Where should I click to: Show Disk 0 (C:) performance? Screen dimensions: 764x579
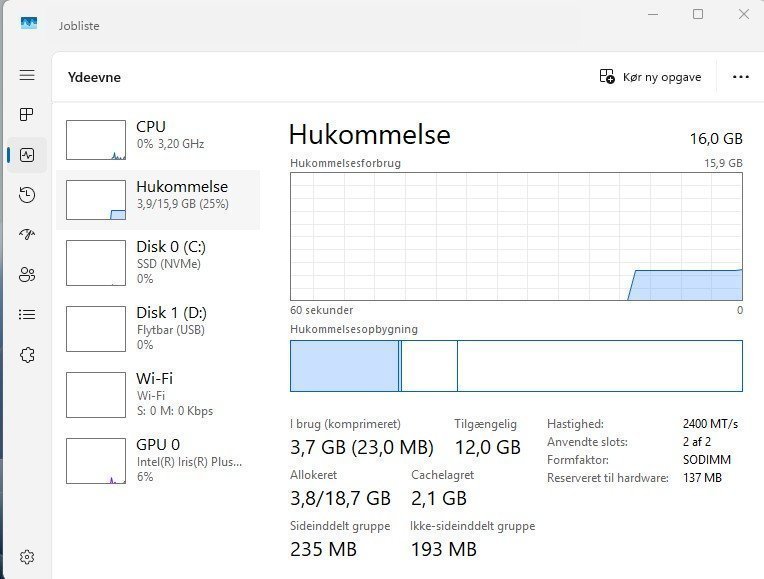160,262
